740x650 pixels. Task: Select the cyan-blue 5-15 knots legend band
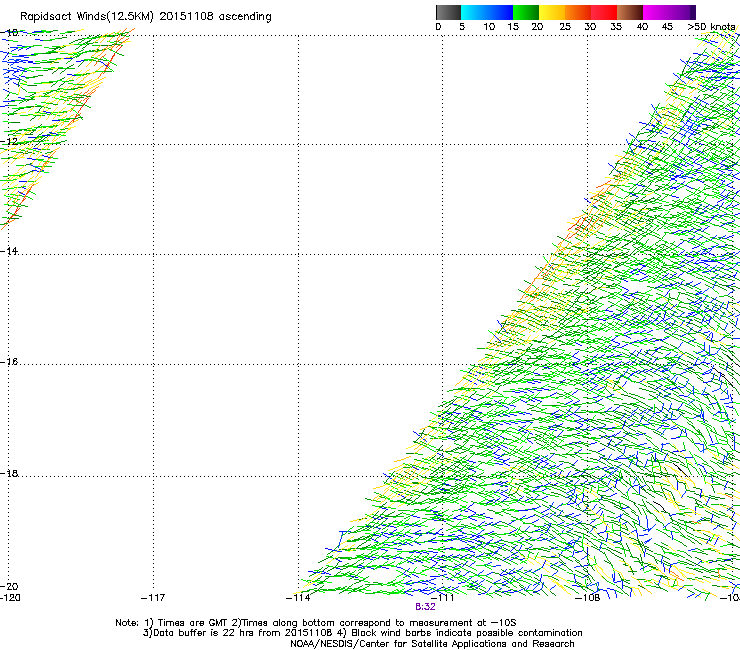tap(487, 12)
